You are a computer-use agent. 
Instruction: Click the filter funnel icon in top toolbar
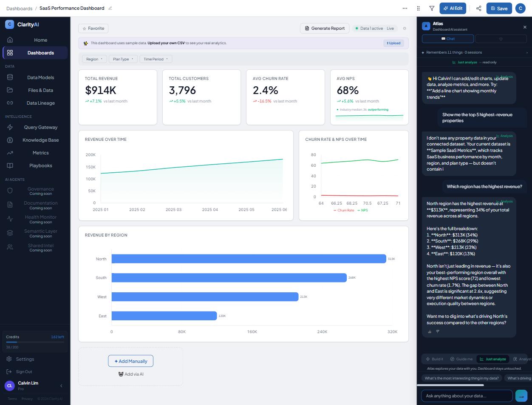pyautogui.click(x=432, y=8)
